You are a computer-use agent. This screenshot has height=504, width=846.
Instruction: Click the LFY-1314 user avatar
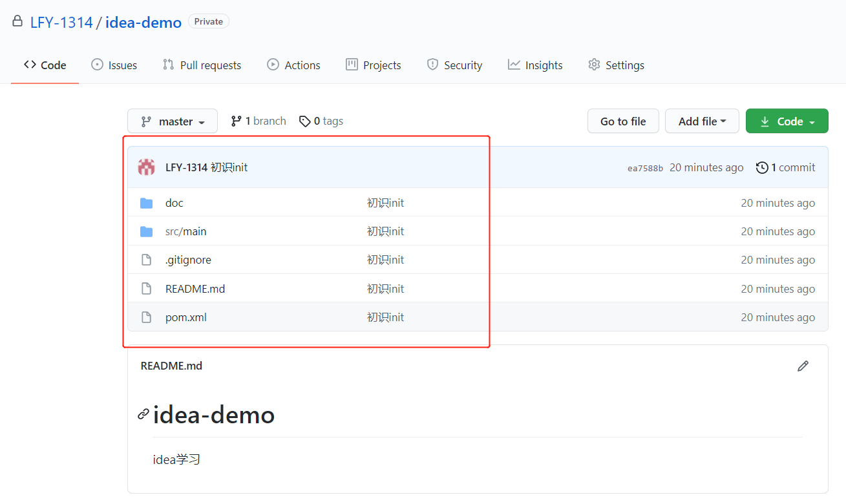(x=147, y=167)
